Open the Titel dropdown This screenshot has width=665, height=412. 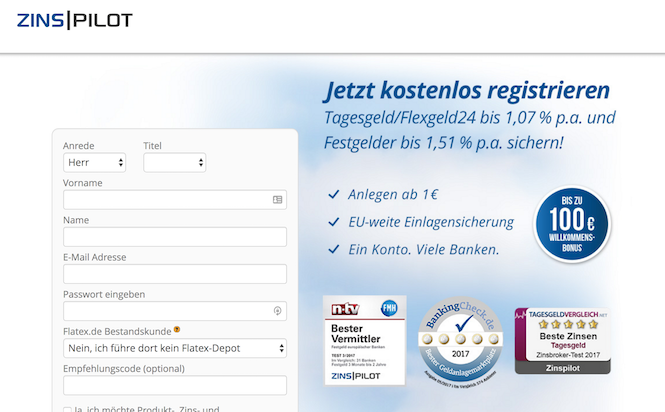point(175,163)
